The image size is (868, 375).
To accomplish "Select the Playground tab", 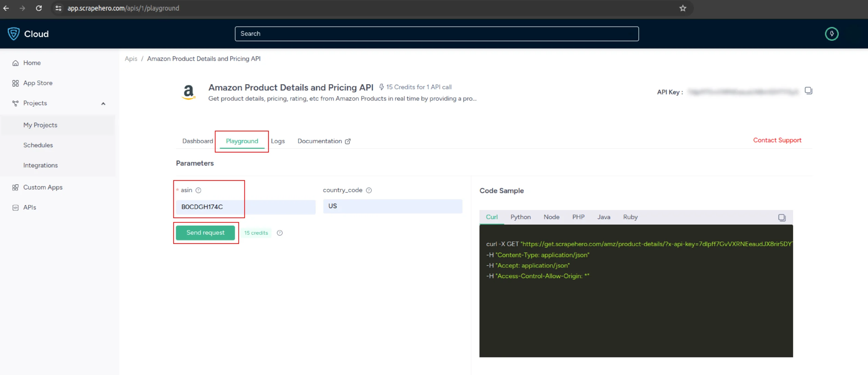I will coord(242,141).
